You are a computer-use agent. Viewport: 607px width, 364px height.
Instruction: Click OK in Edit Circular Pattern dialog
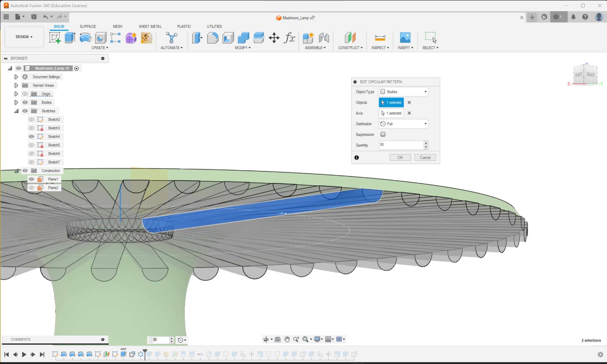coord(400,157)
